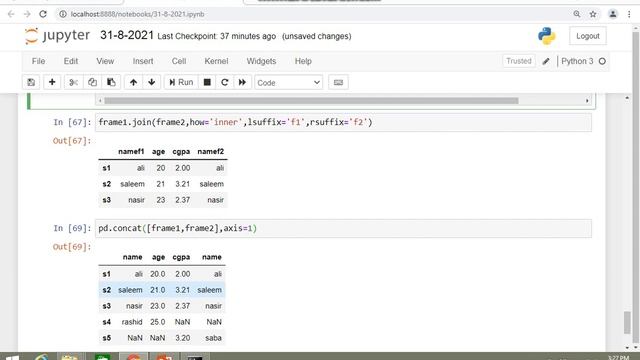This screenshot has width=640, height=360.
Task: Click the Out[67] output prompt
Action: click(71, 141)
